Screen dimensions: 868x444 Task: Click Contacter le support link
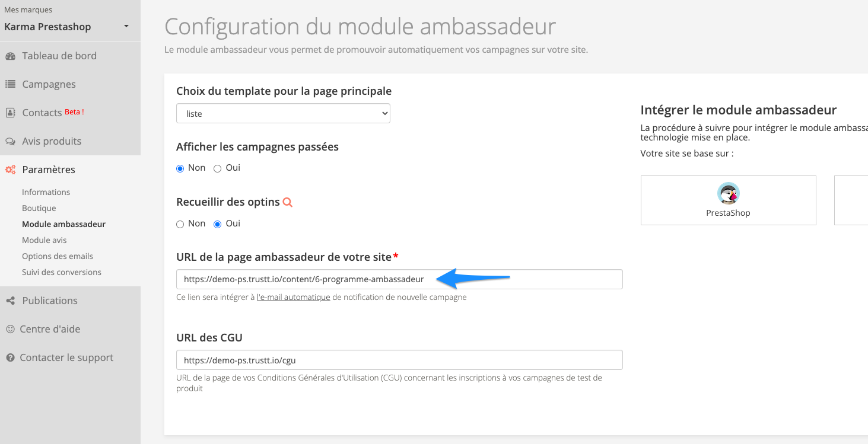click(x=66, y=357)
